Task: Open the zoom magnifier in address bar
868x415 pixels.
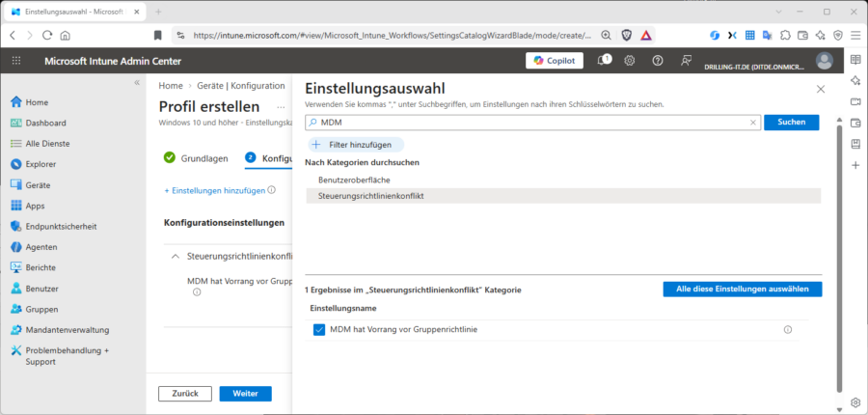Action: coord(607,36)
